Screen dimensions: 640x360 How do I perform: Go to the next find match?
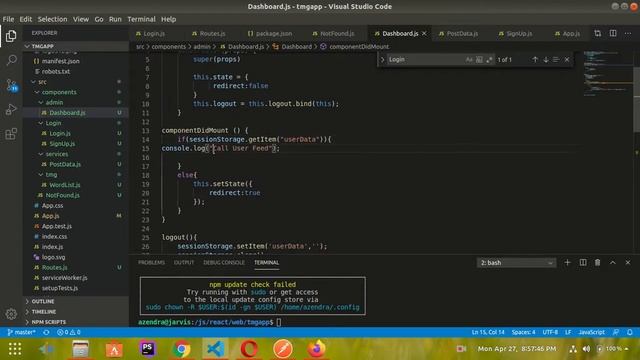tap(546, 60)
